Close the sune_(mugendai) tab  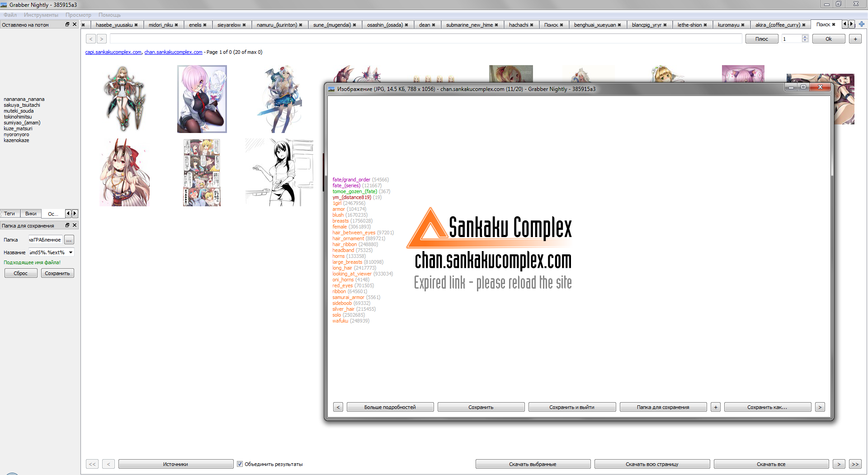pyautogui.click(x=354, y=25)
